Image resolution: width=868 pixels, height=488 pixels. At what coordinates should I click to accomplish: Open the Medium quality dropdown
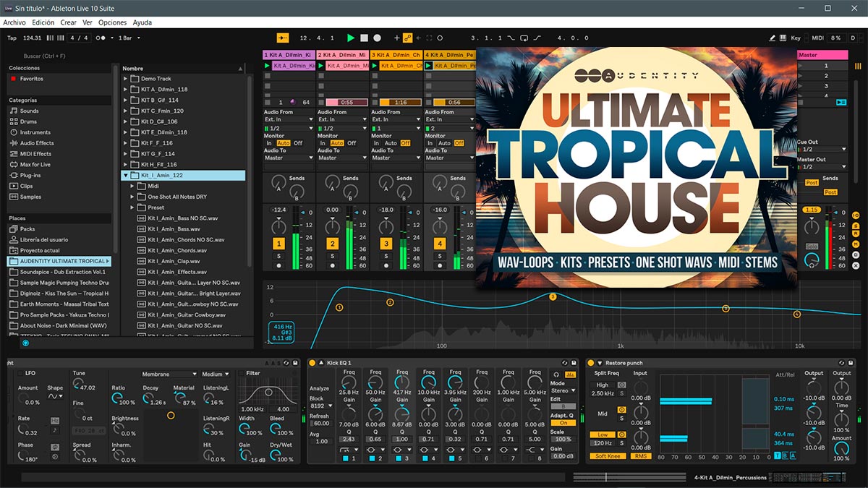coord(215,374)
